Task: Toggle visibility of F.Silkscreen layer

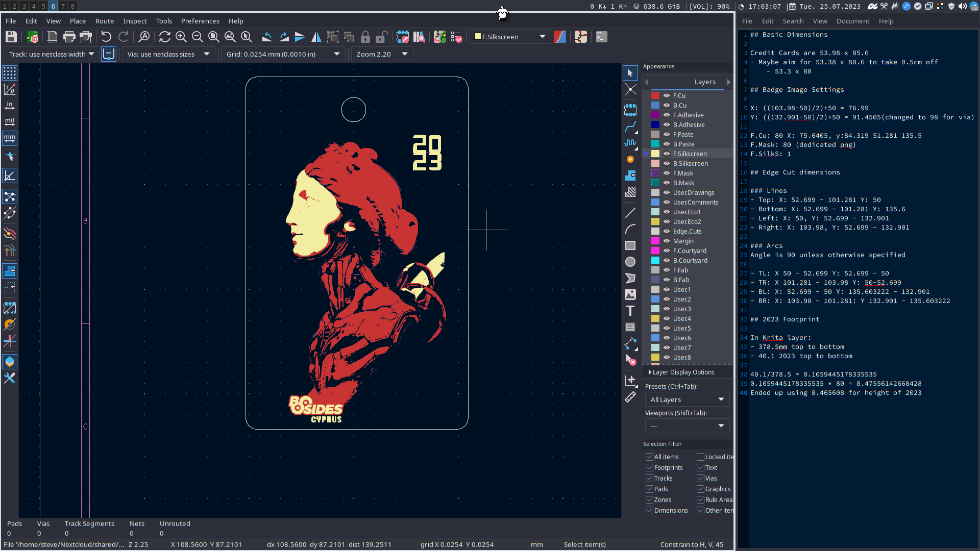Action: tap(666, 154)
